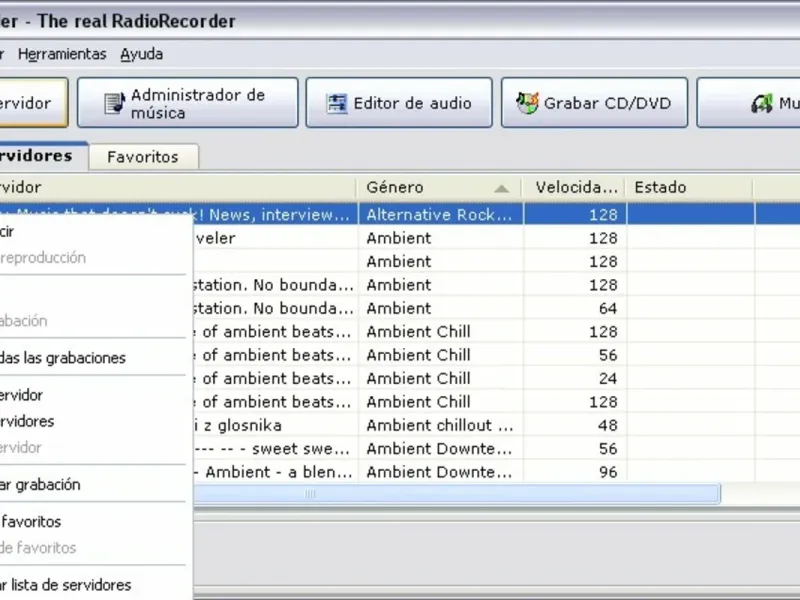Click the speed value 48
This screenshot has width=800, height=600.
(x=608, y=425)
